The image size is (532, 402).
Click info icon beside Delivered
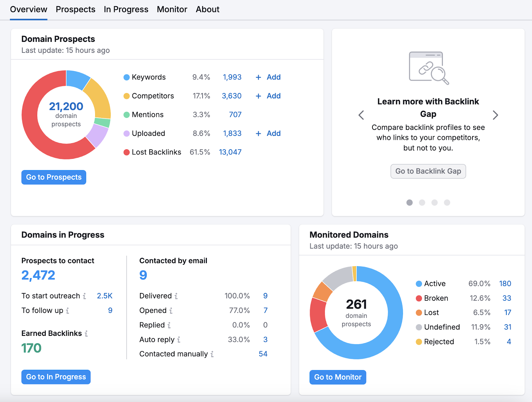click(177, 296)
